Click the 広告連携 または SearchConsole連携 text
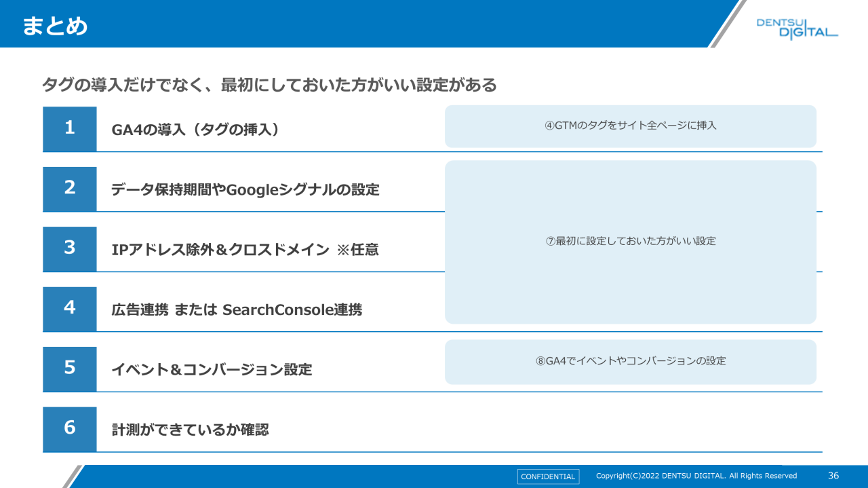 click(237, 309)
